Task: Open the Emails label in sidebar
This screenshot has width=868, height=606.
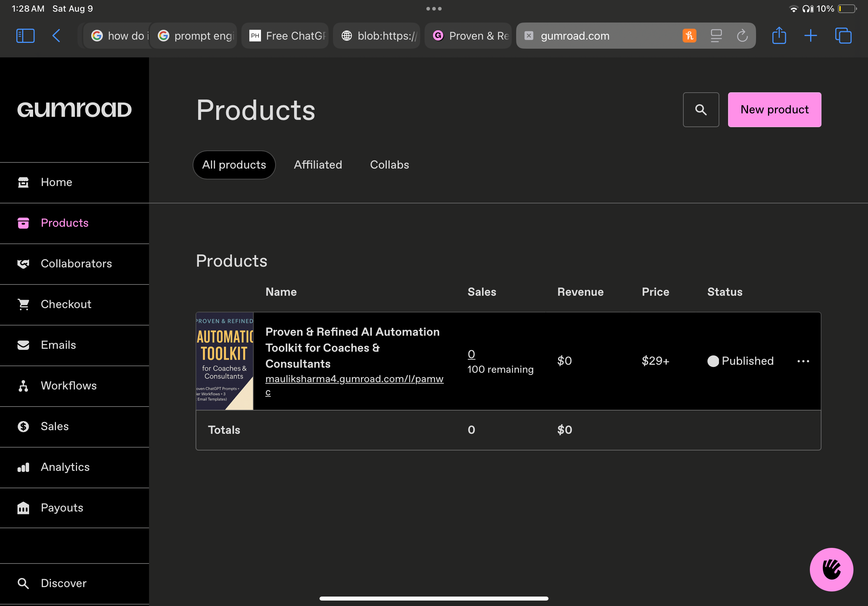Action: [x=58, y=345]
